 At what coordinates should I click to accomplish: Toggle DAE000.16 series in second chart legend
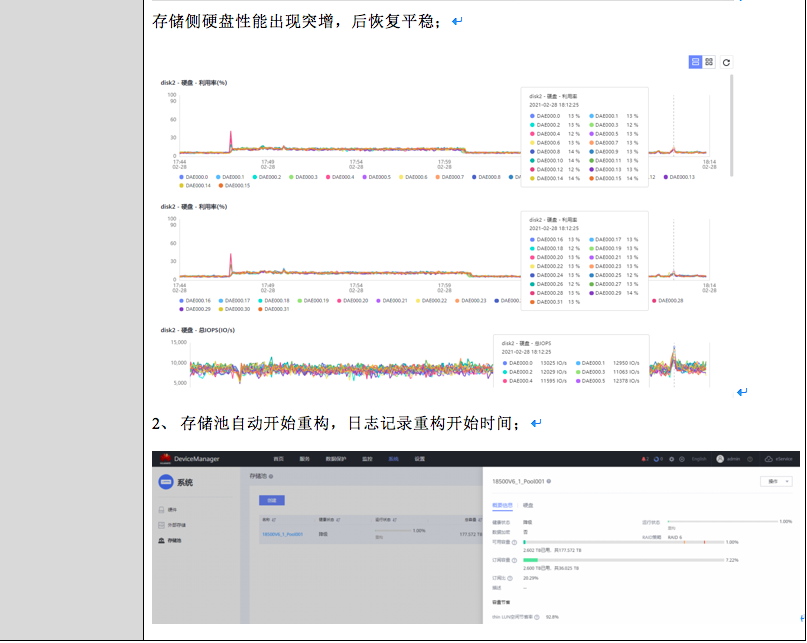pyautogui.click(x=195, y=301)
